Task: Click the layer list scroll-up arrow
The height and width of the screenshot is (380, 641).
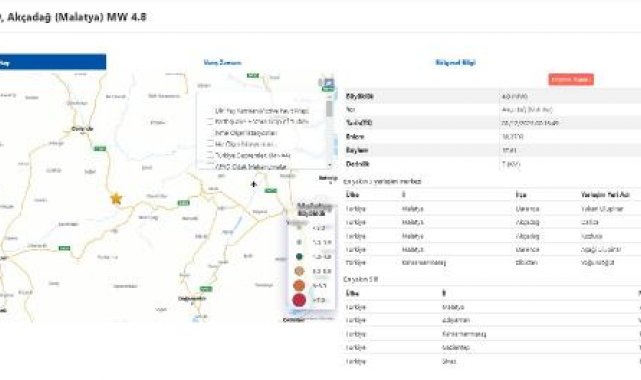Action: point(329,97)
